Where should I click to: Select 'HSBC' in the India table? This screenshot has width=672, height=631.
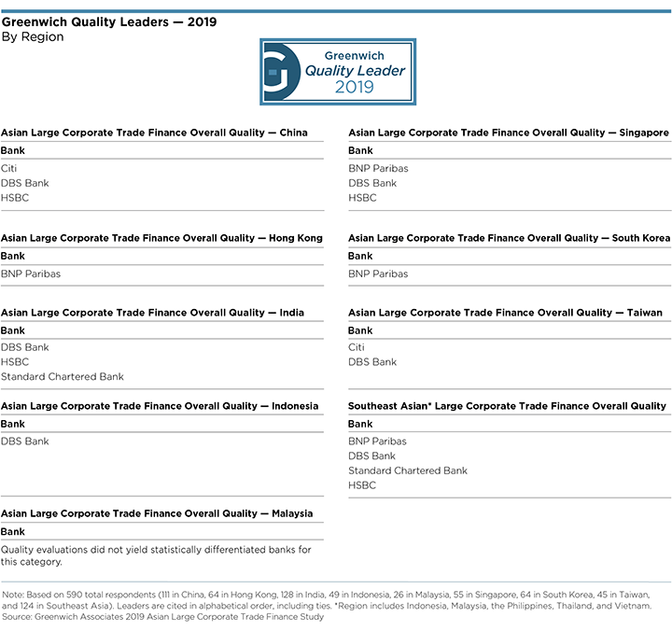[15, 362]
